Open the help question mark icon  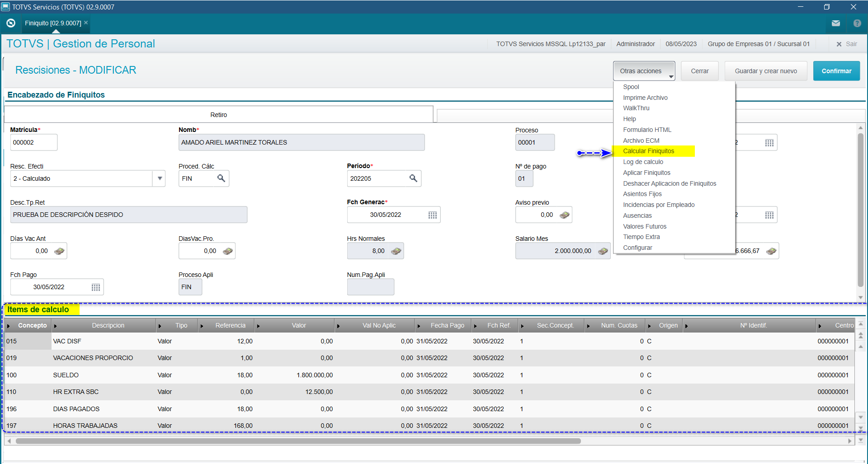857,23
